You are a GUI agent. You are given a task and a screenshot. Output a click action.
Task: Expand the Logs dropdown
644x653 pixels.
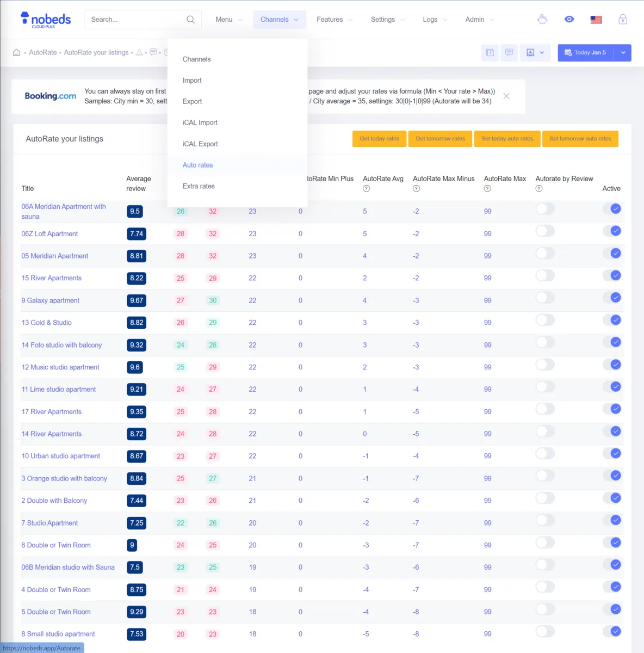point(435,20)
